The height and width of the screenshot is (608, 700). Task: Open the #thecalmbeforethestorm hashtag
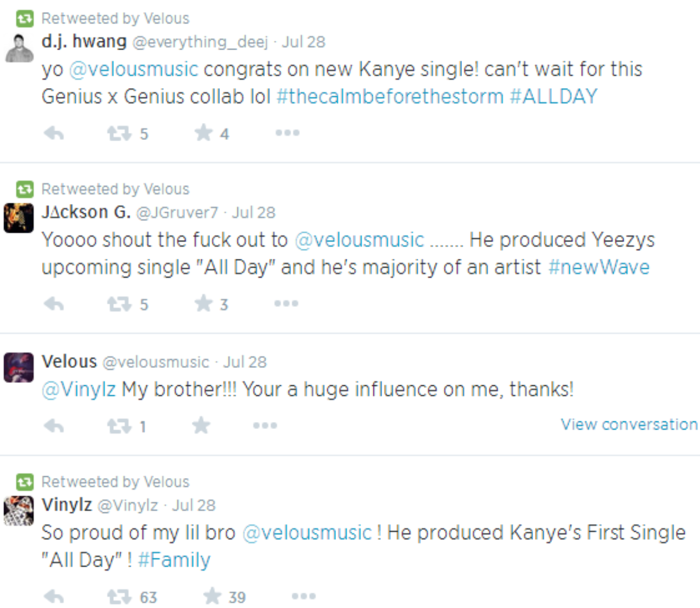point(390,96)
